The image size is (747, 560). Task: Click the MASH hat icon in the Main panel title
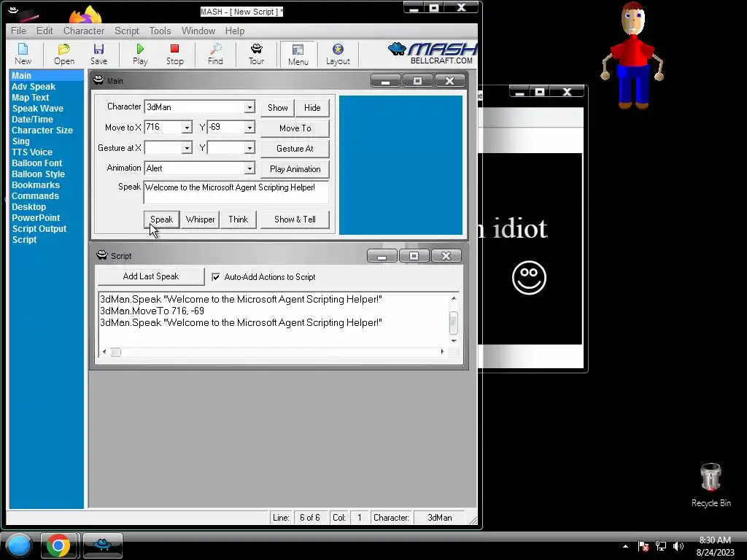click(x=98, y=80)
